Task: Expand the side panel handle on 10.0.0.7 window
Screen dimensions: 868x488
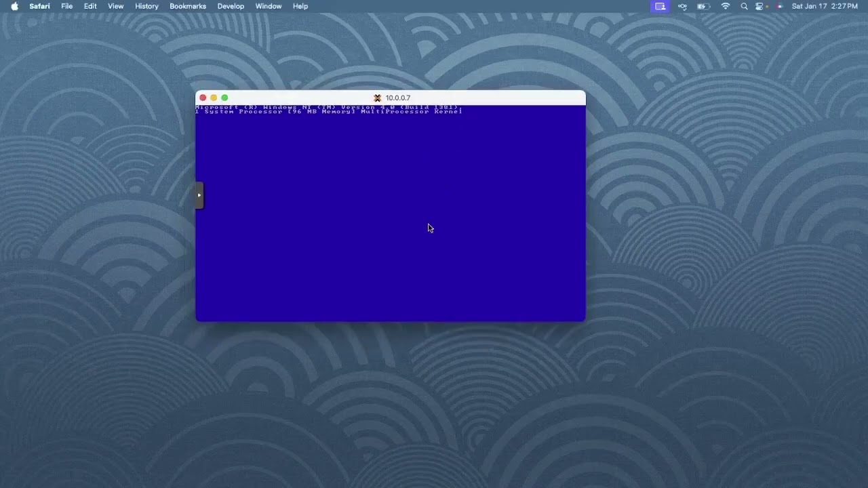Action: tap(199, 195)
